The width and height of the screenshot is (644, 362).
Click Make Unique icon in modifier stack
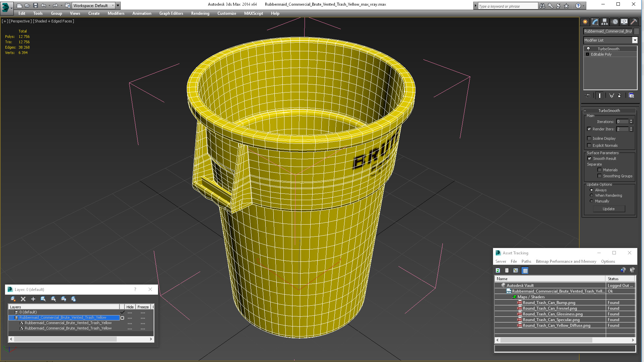click(x=611, y=96)
